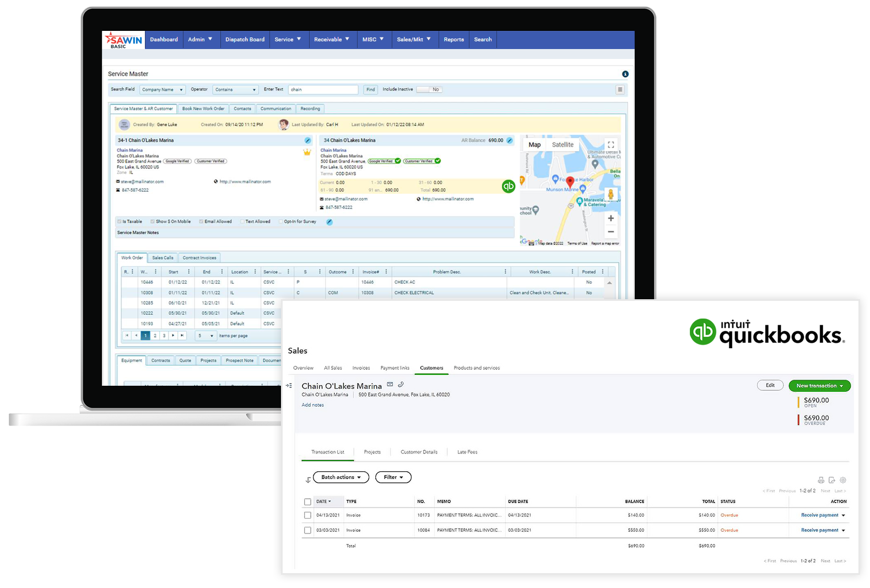
Task: Toggle the map to fullscreen view
Action: coord(610,145)
